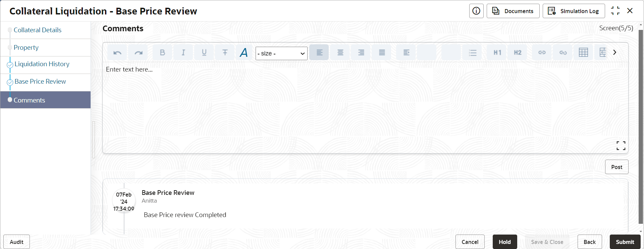Show more toolbar options with right chevron
The image size is (644, 249).
pos(615,52)
